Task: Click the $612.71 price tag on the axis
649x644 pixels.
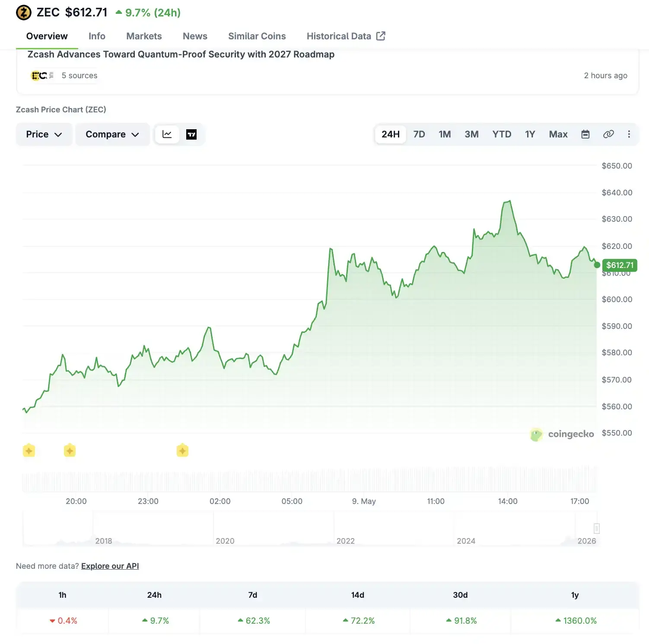Action: 620,265
